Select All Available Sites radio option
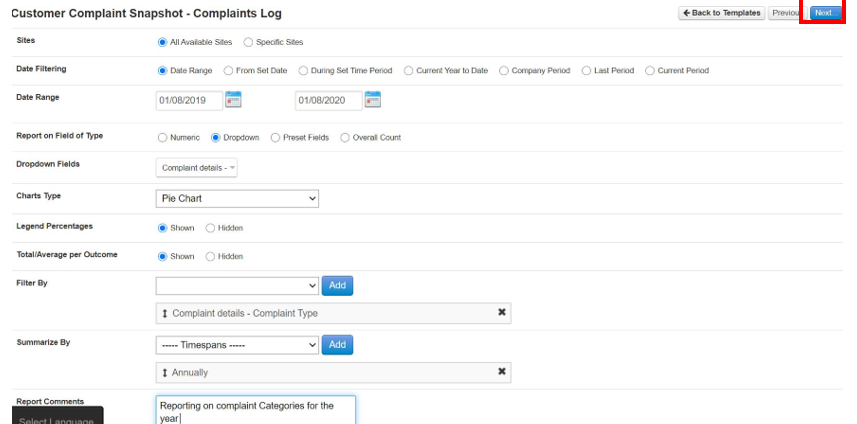This screenshot has height=424, width=857. (x=162, y=42)
